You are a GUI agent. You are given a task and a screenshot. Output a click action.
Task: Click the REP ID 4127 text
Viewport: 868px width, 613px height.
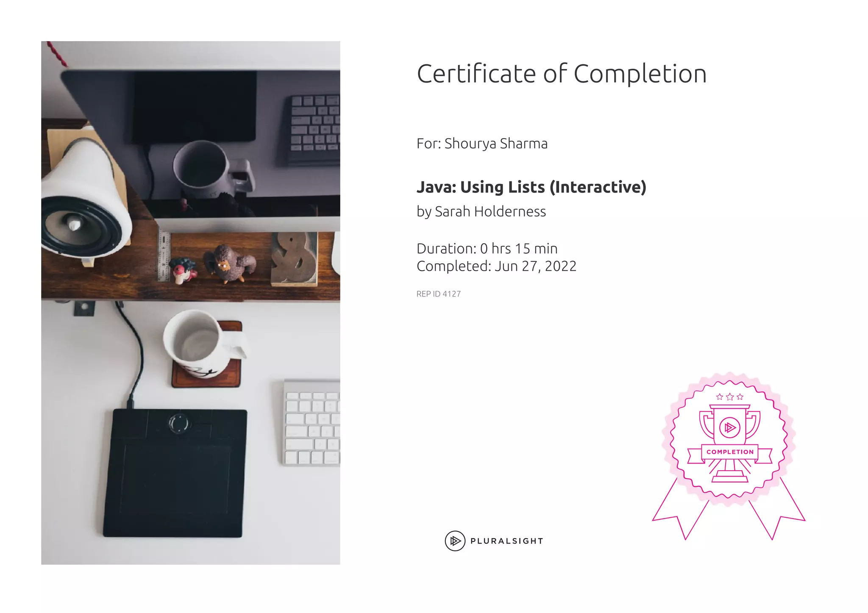[438, 294]
